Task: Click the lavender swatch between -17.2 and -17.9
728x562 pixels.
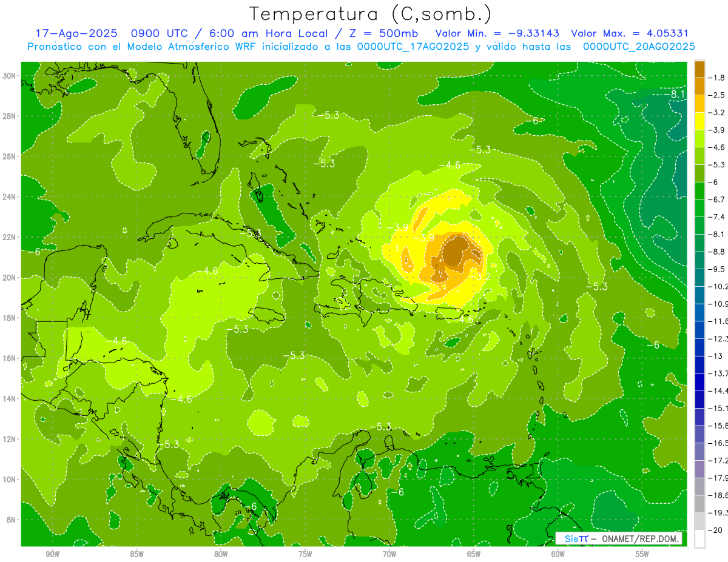Action: (x=699, y=469)
